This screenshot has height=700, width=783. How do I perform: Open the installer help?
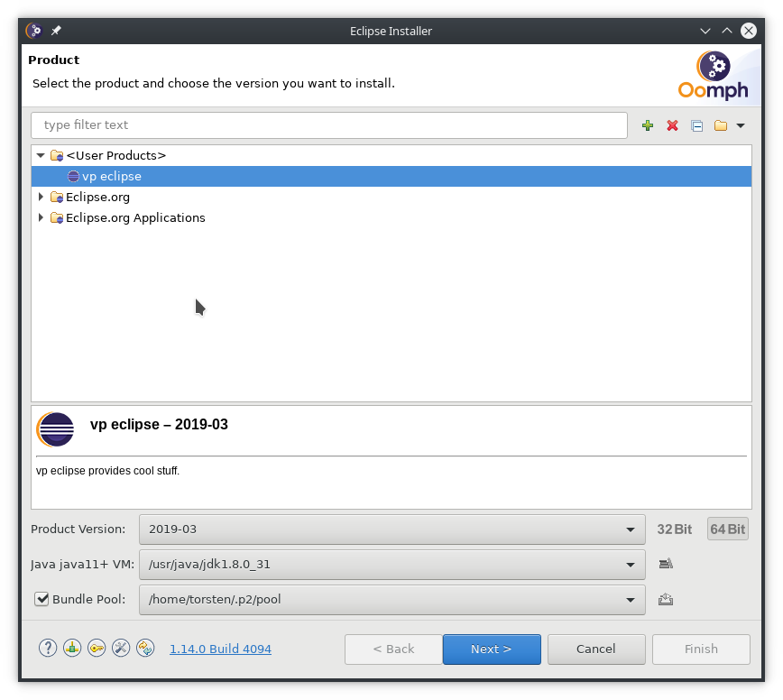48,648
